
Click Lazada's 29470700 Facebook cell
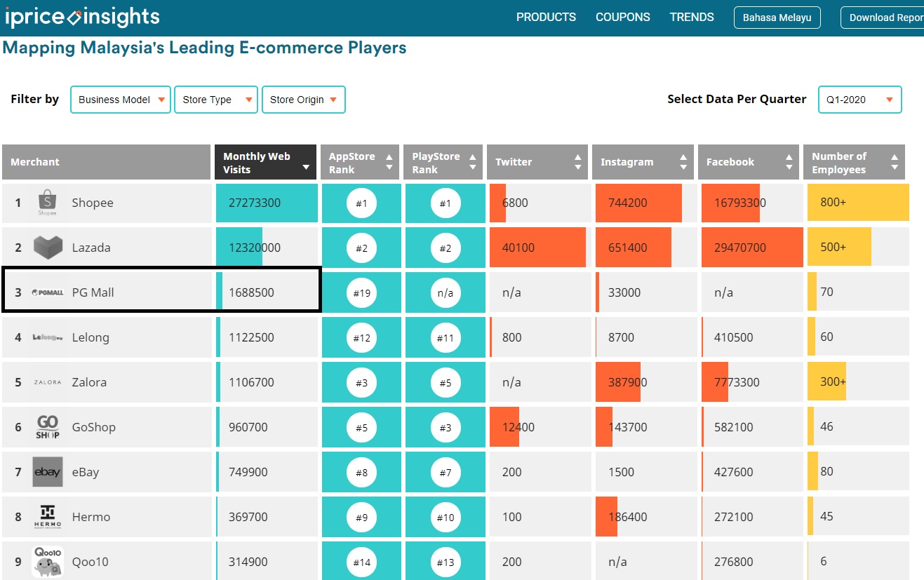point(752,248)
